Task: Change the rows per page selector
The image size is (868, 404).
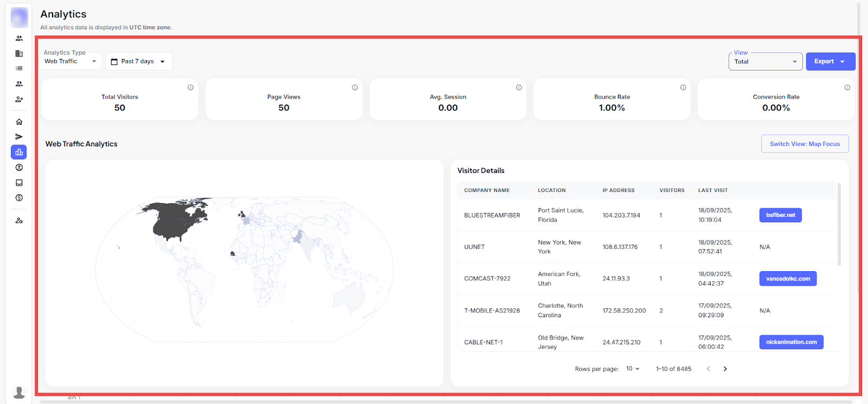Action: tap(633, 369)
